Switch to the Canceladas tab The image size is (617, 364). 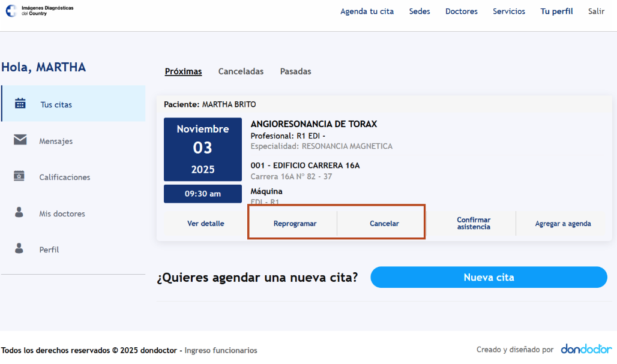(x=241, y=71)
